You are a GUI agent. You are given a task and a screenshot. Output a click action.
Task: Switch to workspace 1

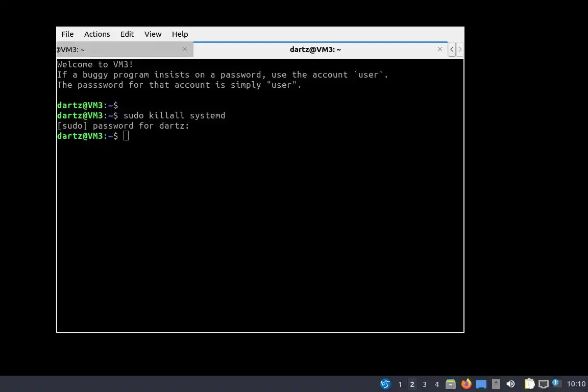[400, 384]
